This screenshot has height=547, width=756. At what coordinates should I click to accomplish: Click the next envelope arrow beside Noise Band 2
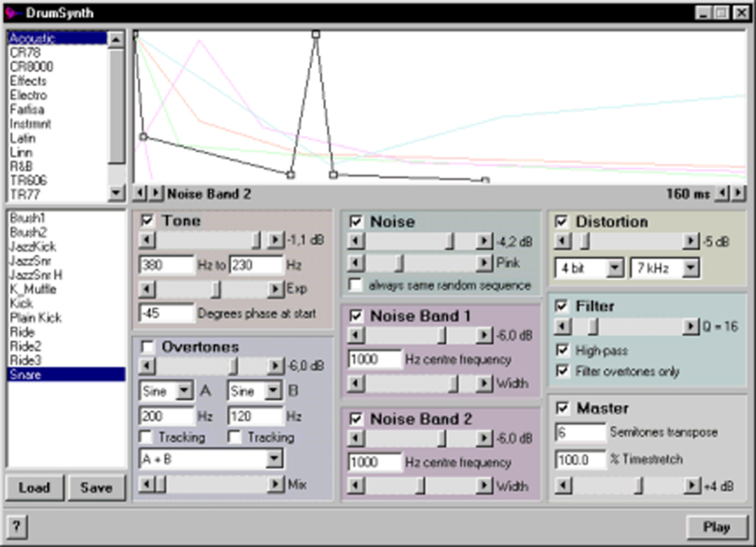pos(155,194)
